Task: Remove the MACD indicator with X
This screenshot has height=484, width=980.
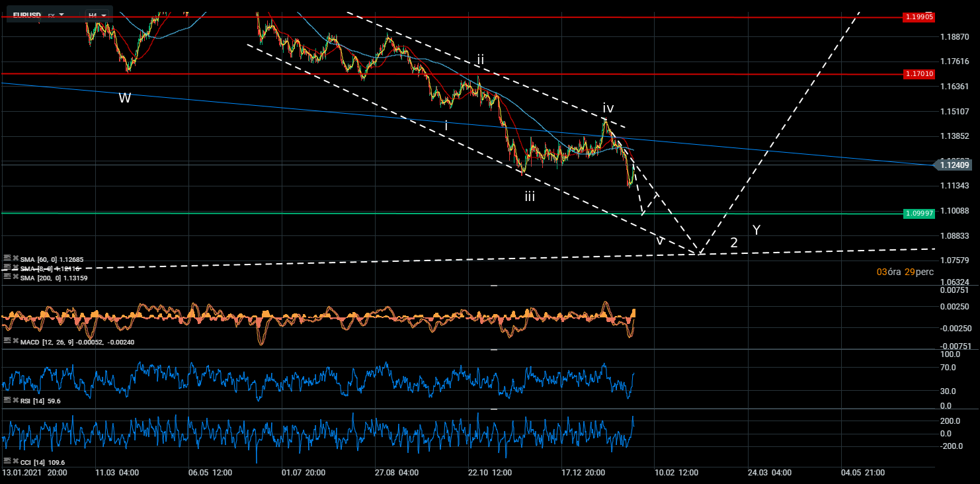Action: pos(15,341)
